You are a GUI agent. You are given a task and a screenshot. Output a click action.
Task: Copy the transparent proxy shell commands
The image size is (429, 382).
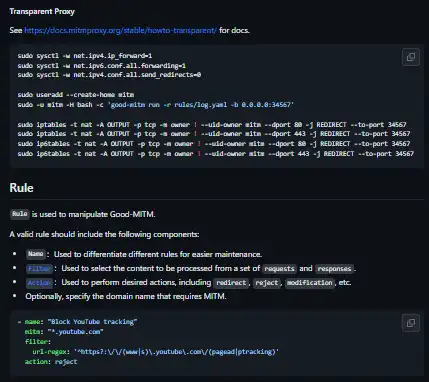coord(411,57)
